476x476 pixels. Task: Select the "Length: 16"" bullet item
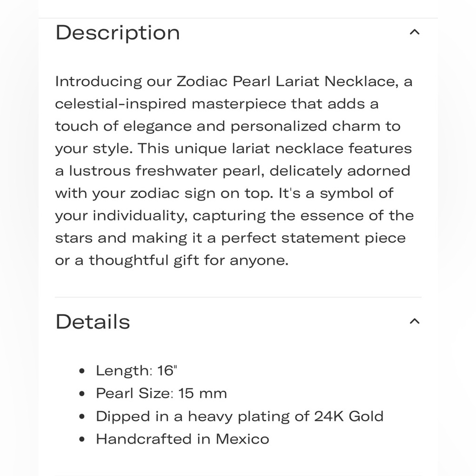136,371
